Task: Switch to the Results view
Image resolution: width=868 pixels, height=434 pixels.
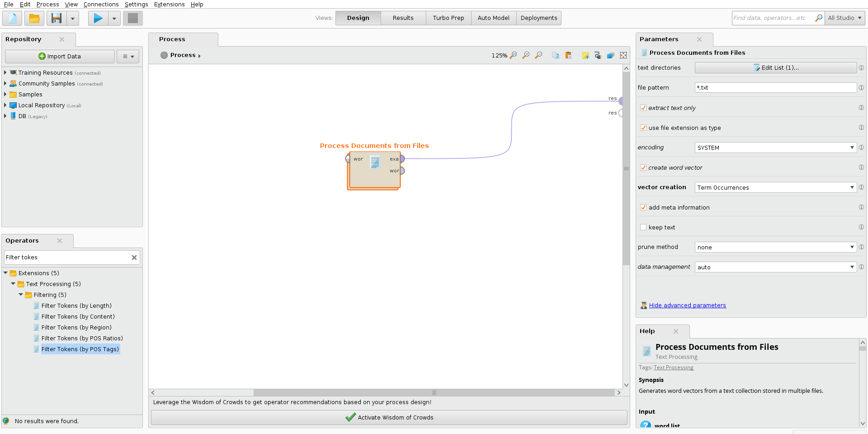Action: 403,18
